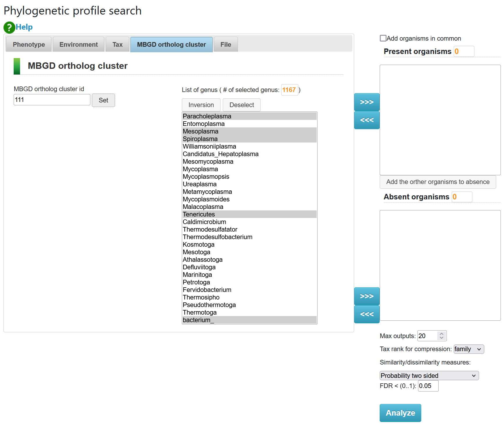Increase Max outputs with stepper up arrow
Viewport: 504px width, 424px height.
(442, 334)
